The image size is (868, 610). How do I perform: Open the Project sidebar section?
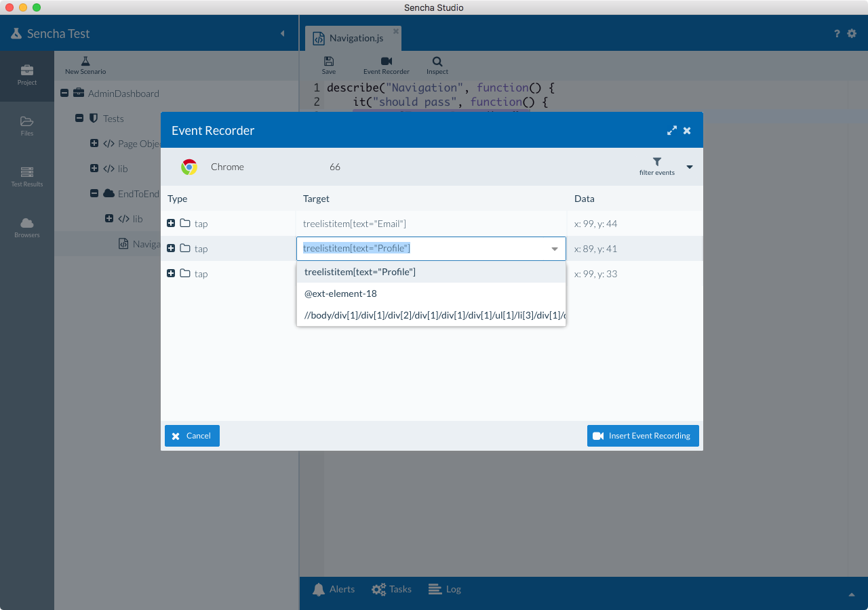(x=27, y=75)
